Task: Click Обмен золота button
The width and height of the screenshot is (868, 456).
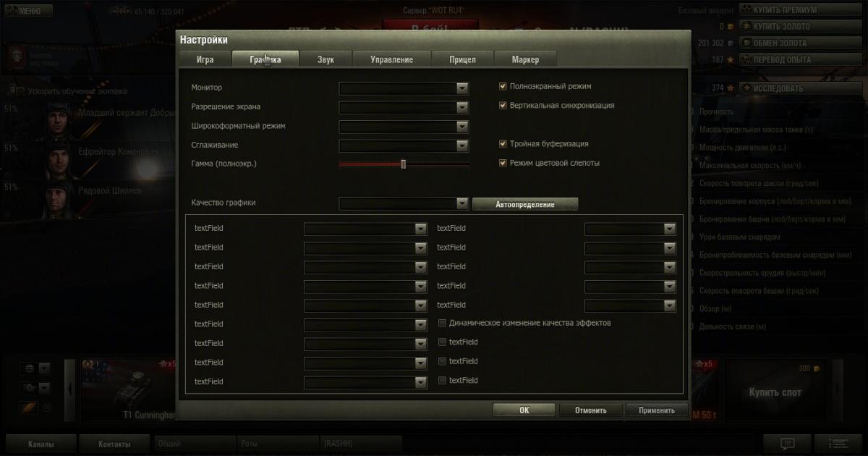Action: point(800,43)
